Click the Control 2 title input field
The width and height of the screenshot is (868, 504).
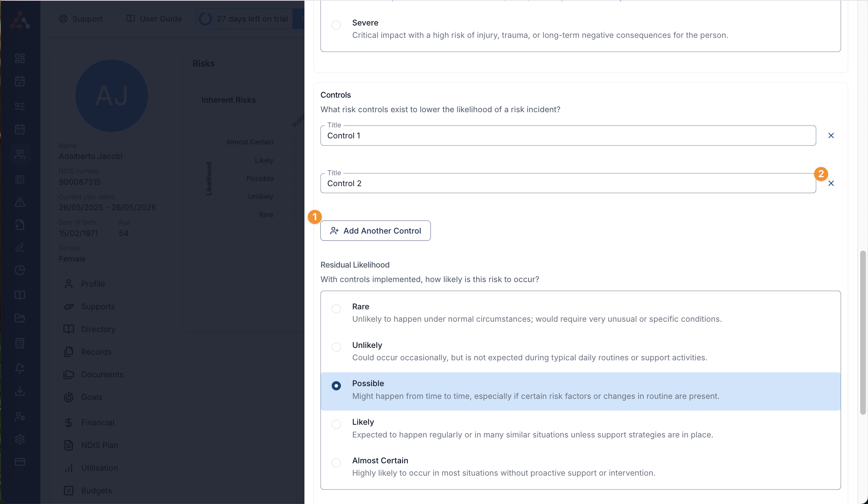tap(568, 183)
